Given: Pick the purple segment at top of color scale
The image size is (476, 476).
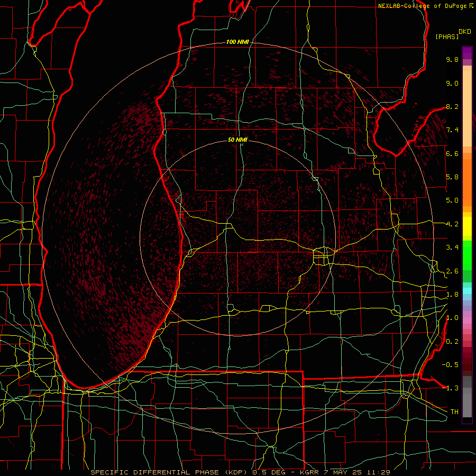Looking at the screenshot, I should tap(467, 53).
